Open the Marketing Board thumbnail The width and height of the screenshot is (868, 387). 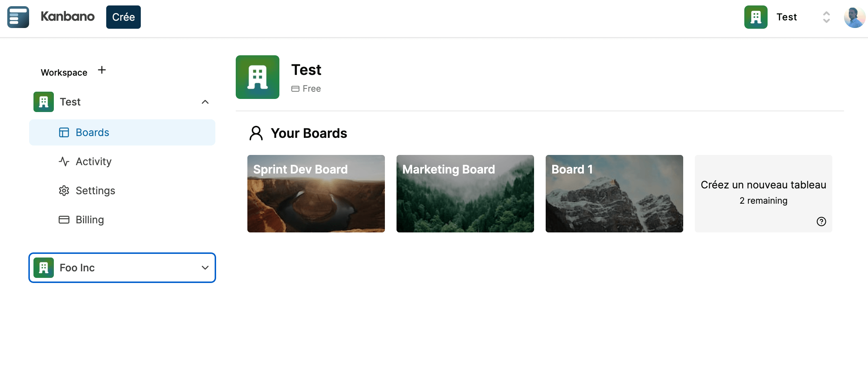coord(465,193)
